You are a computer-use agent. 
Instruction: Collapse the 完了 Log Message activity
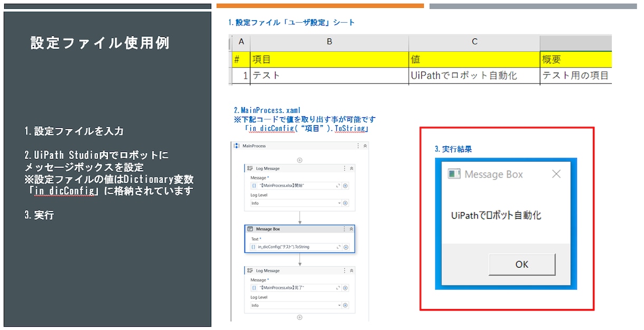click(x=352, y=271)
